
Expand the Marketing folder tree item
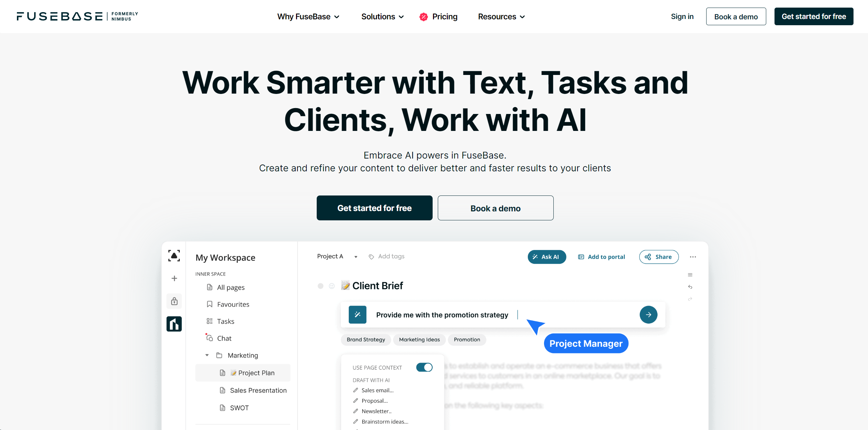tap(207, 355)
